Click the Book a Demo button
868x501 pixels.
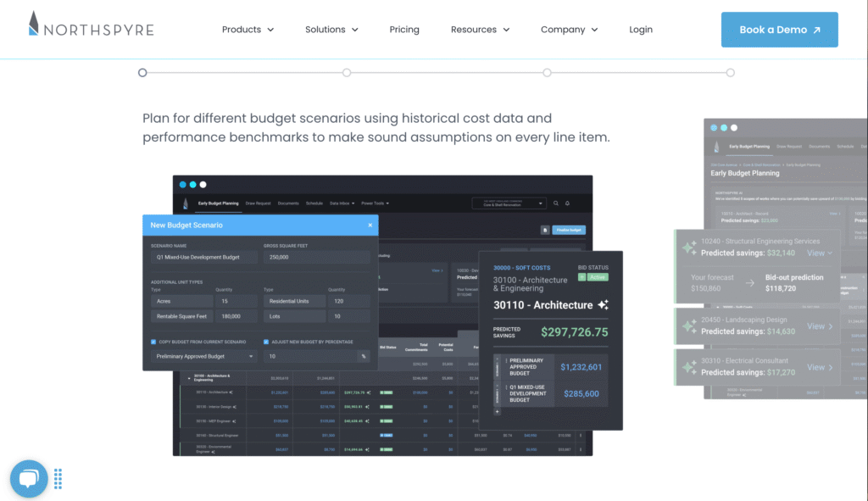(x=779, y=30)
